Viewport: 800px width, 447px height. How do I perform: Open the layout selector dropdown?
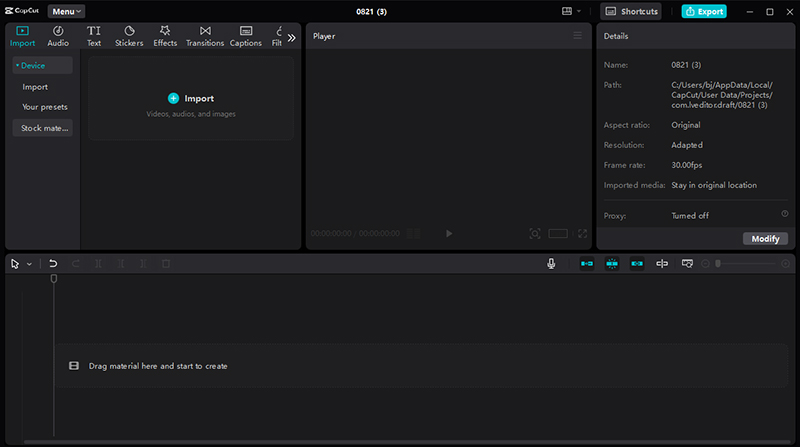pos(571,11)
